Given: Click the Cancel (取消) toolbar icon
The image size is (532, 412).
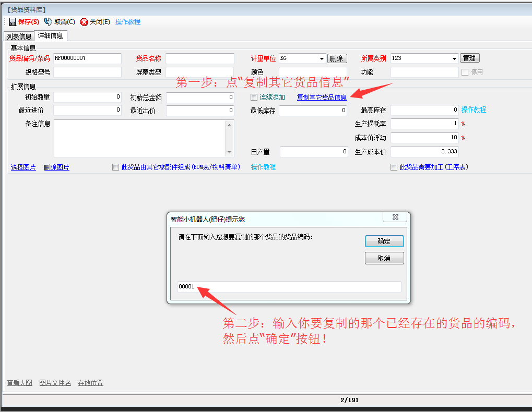Looking at the screenshot, I should pyautogui.click(x=48, y=22).
